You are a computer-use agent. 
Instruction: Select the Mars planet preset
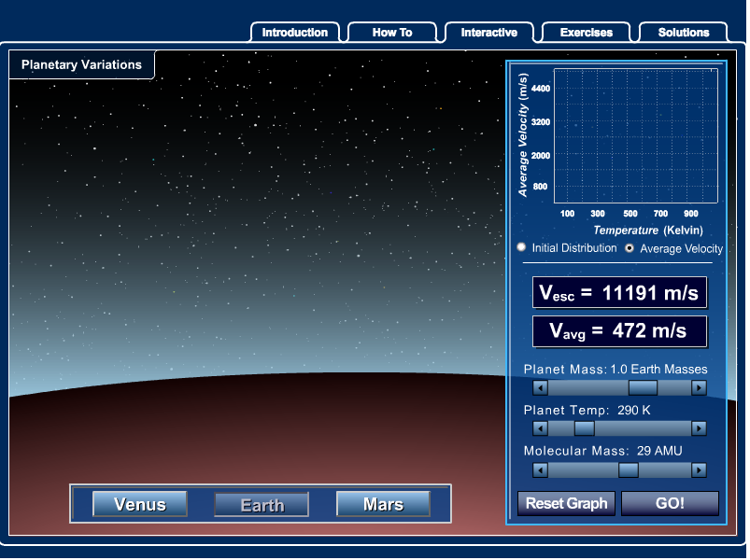pyautogui.click(x=383, y=504)
